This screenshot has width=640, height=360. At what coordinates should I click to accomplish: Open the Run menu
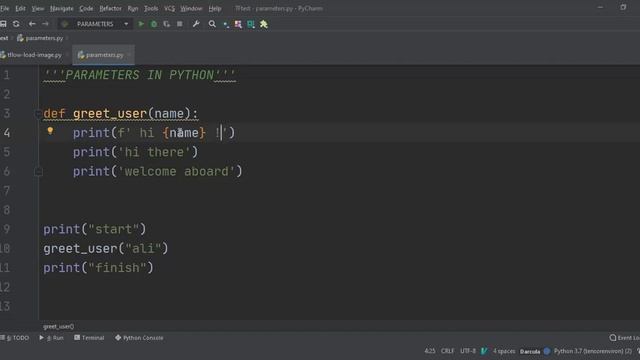pos(133,8)
